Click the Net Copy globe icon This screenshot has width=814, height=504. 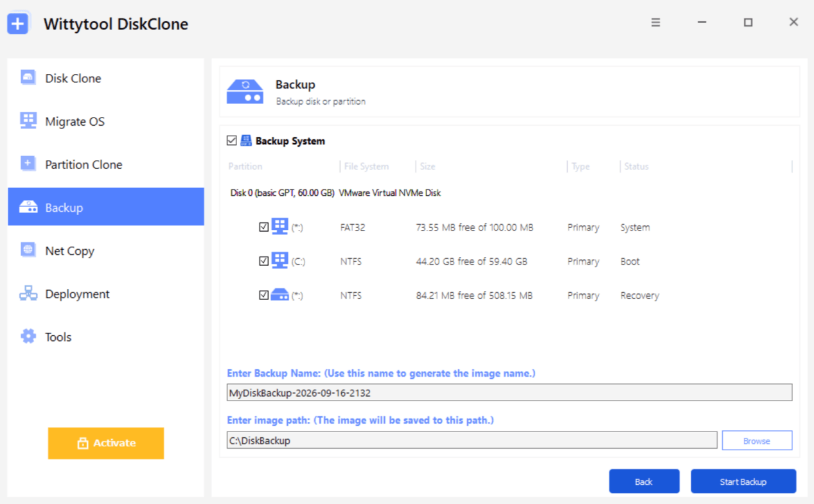[x=28, y=250]
